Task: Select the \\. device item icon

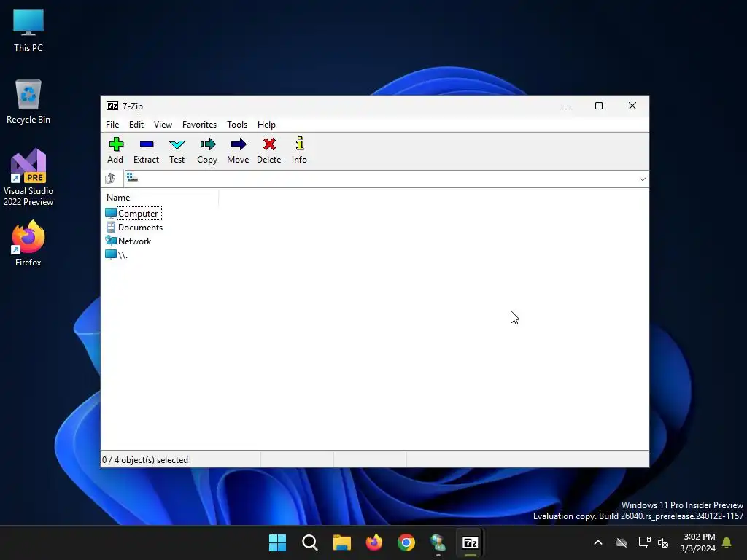Action: 111,254
